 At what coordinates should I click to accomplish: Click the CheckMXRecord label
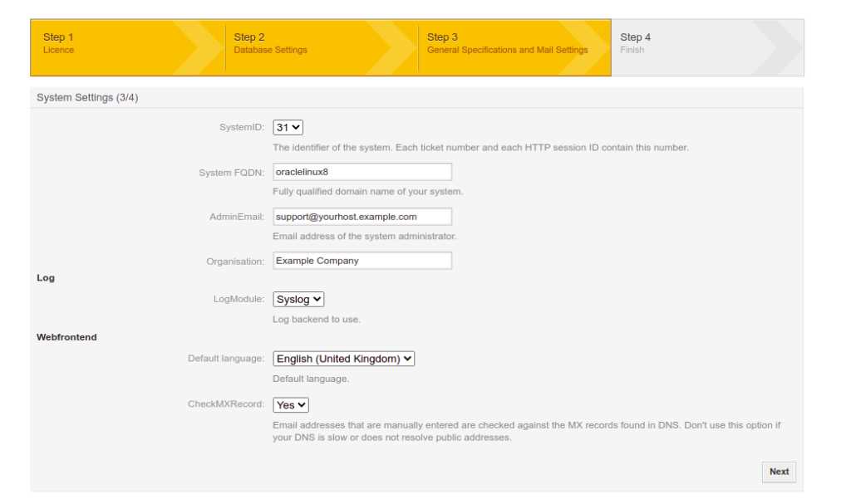(226, 404)
